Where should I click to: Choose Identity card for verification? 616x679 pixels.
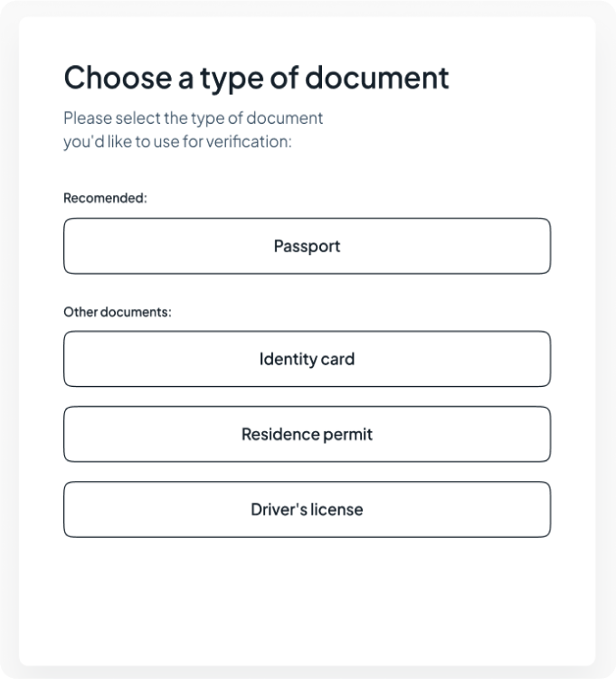pos(308,359)
